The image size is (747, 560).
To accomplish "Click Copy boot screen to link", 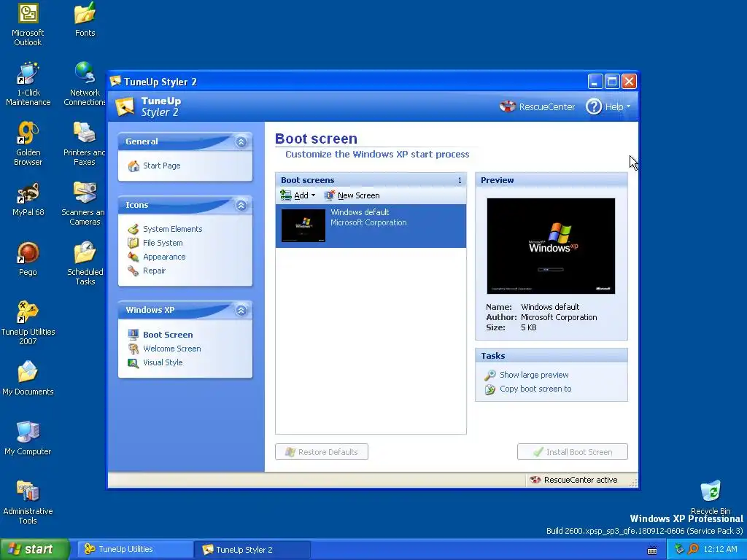I will 535,389.
